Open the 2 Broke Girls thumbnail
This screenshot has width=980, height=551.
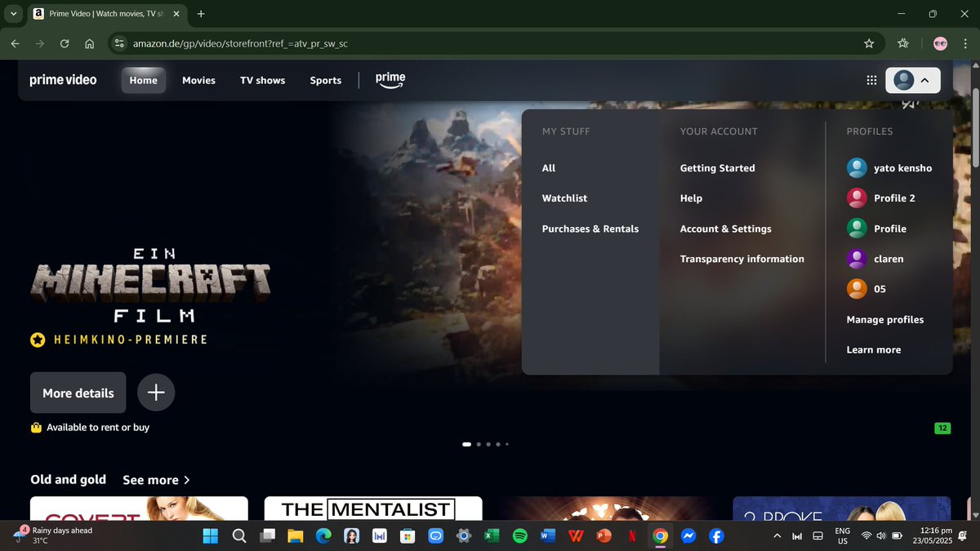coord(842,508)
